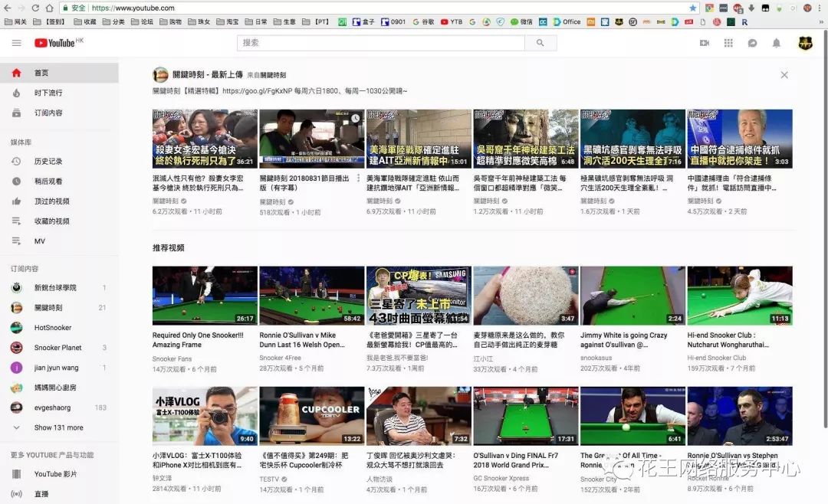Open evgeshaorg subscription
The image size is (828, 504).
(x=59, y=407)
